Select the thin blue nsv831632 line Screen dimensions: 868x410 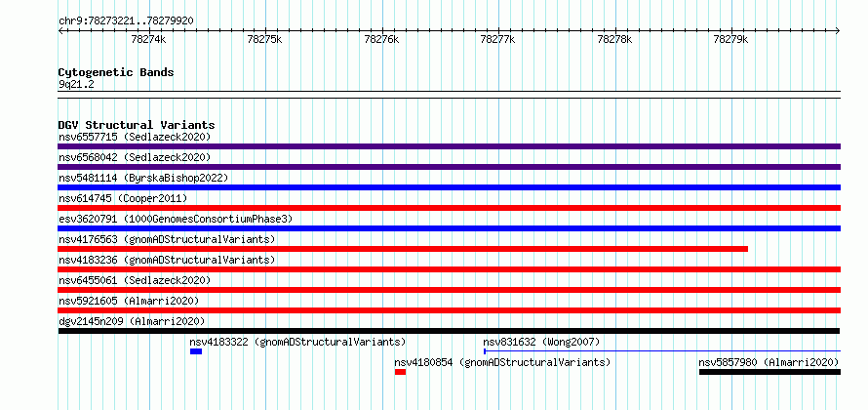pyautogui.click(x=662, y=351)
